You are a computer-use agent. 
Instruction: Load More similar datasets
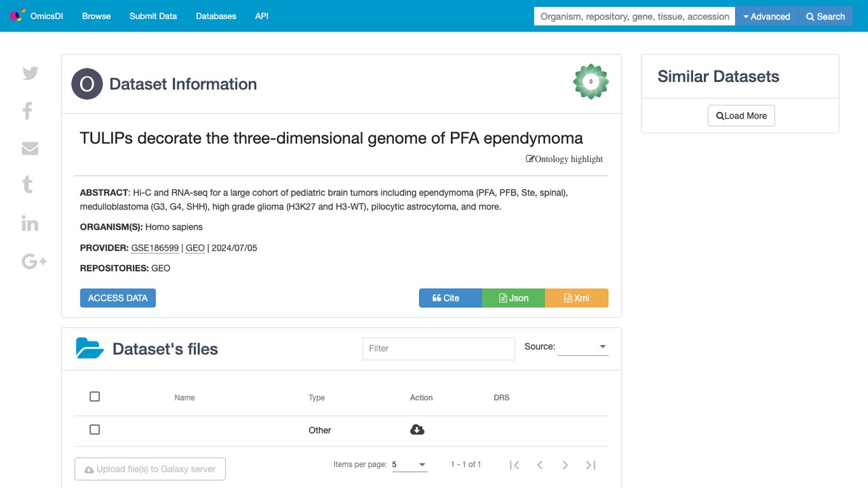tap(741, 116)
